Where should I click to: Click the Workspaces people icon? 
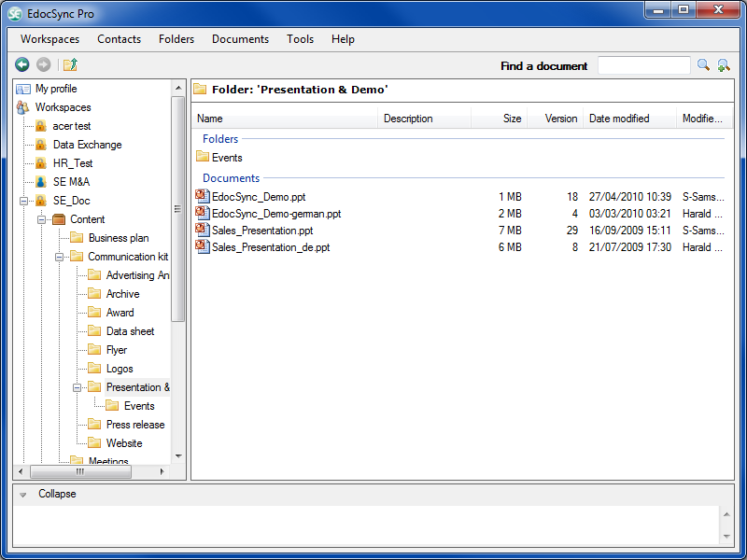pos(22,107)
